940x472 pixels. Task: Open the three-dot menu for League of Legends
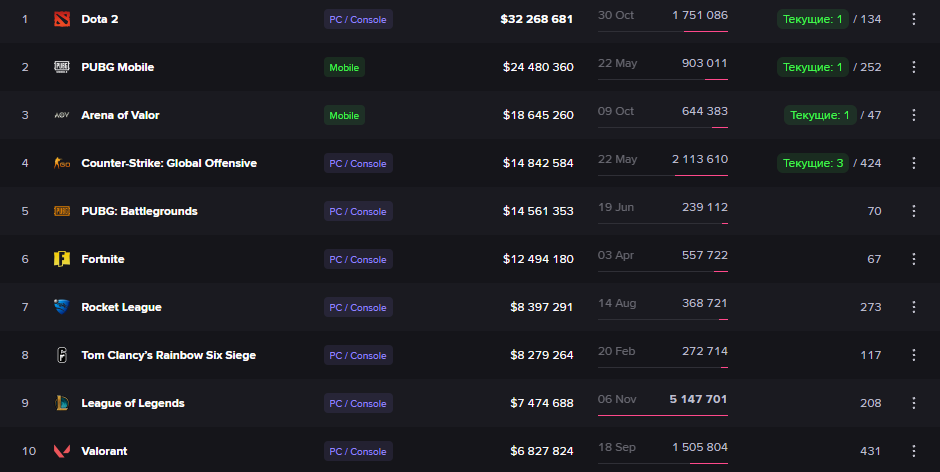tap(914, 403)
